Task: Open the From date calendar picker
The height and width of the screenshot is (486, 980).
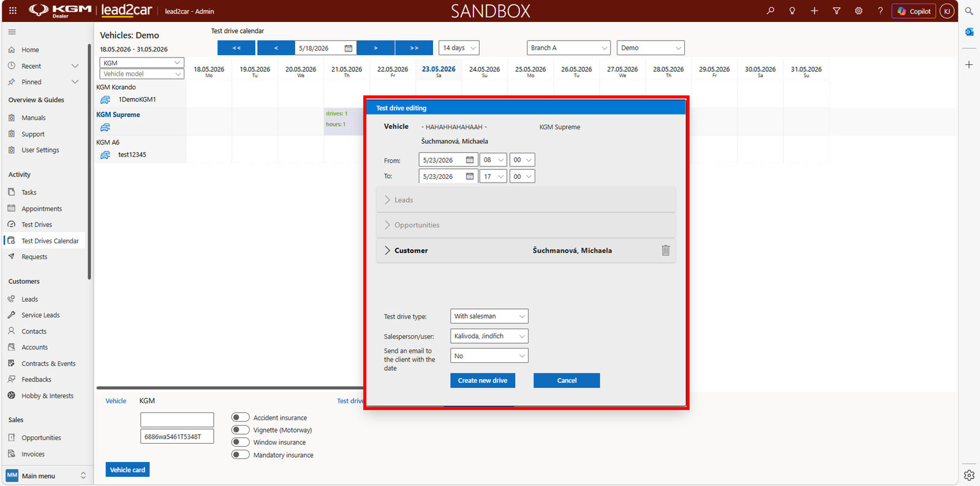Action: point(470,160)
